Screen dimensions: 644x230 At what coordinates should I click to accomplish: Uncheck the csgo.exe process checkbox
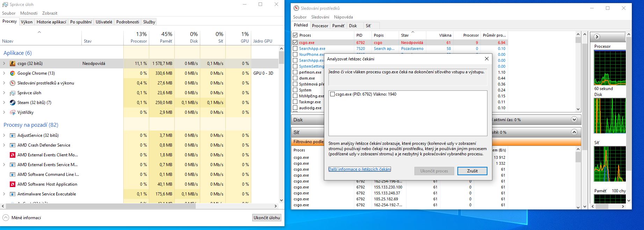pos(295,43)
